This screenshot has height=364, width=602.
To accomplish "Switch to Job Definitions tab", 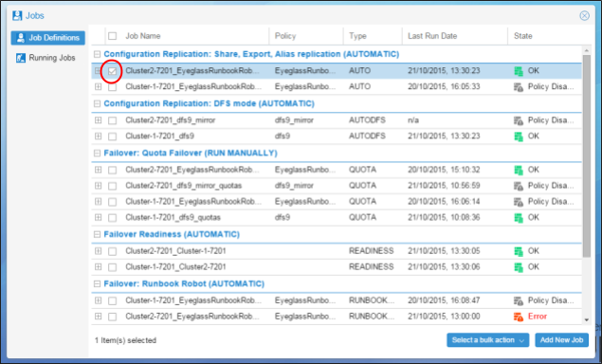I will (48, 38).
